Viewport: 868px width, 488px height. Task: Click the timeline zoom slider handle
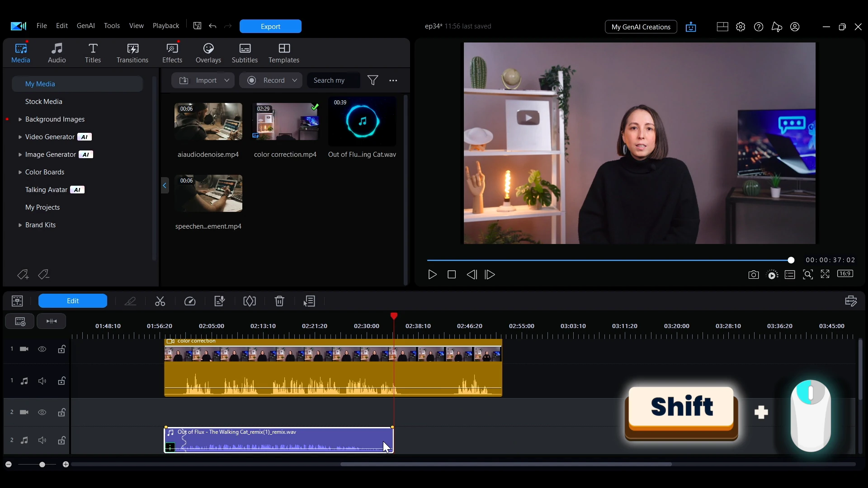tap(42, 465)
